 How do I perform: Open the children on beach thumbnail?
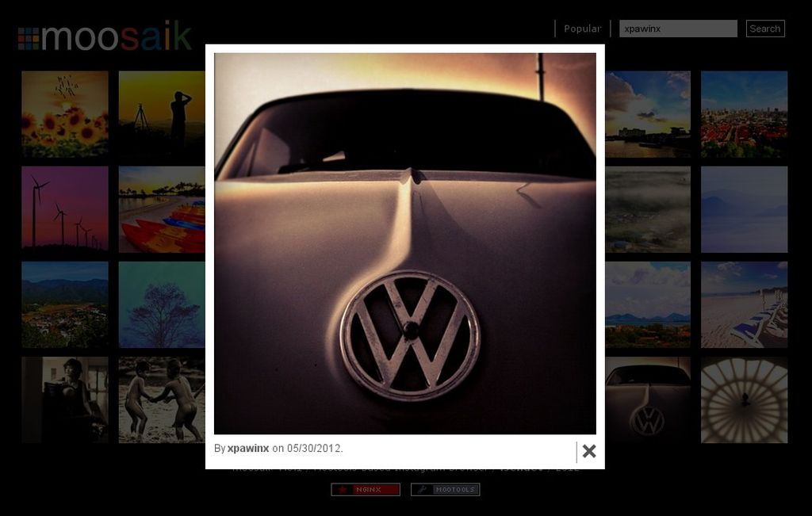(x=162, y=400)
